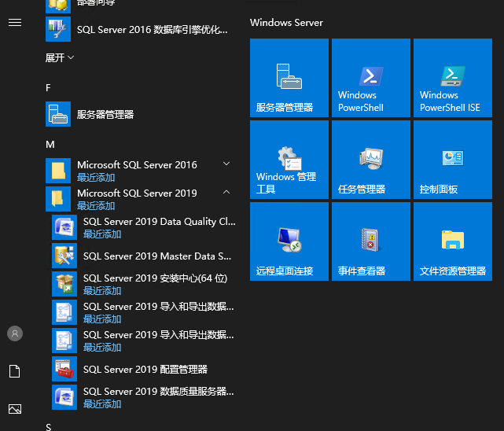Open the Windows PowerShell tile
The width and height of the screenshot is (504, 431).
[x=371, y=78]
